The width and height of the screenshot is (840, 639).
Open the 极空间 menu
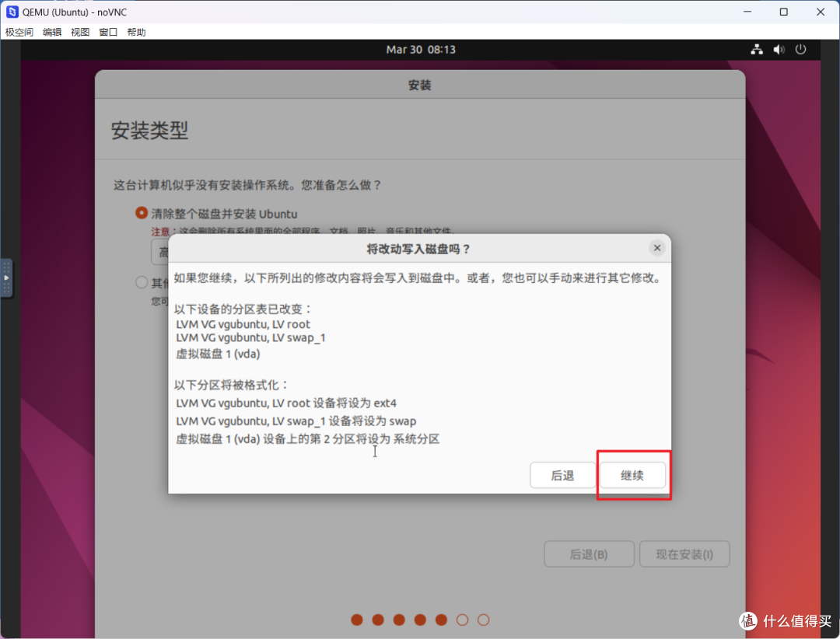click(19, 32)
